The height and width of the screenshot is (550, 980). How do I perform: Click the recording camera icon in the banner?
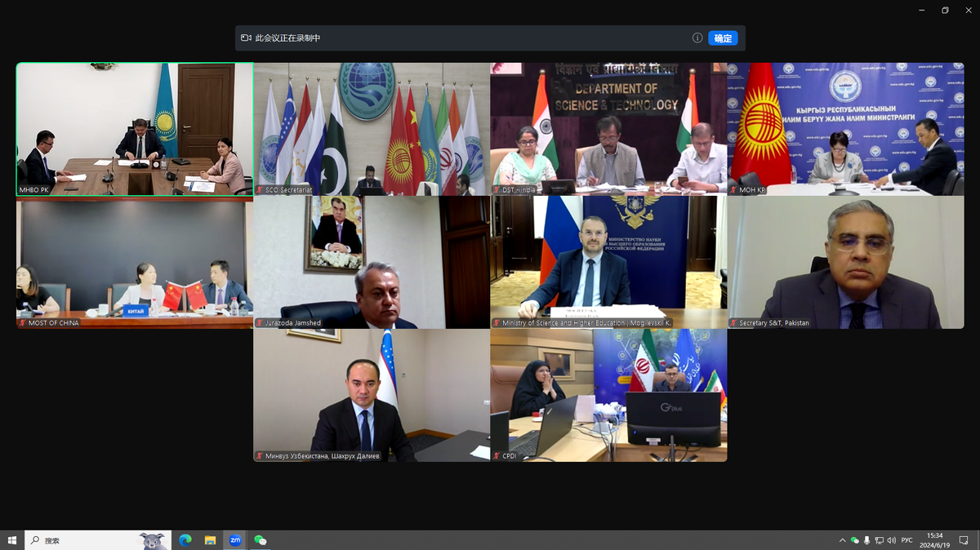pos(246,38)
